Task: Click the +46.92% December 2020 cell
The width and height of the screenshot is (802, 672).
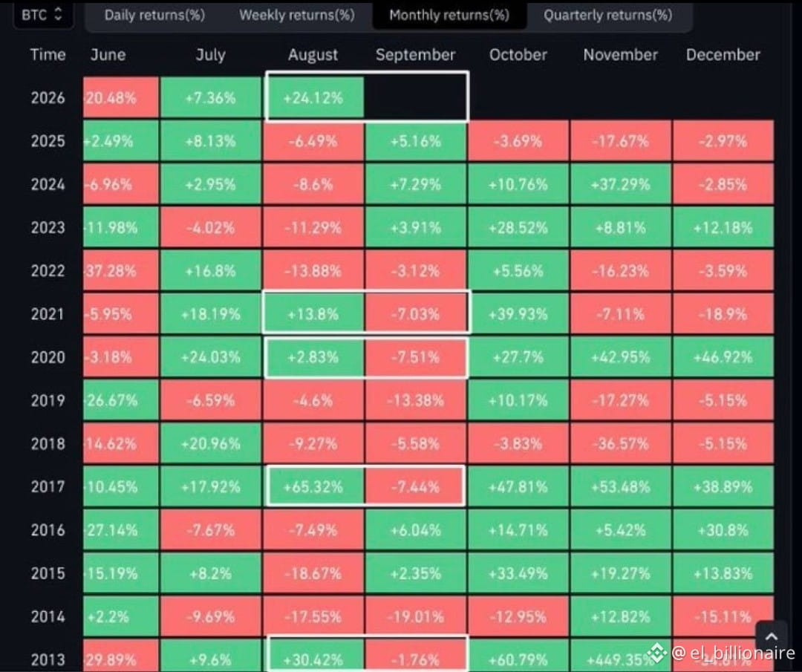Action: [723, 357]
